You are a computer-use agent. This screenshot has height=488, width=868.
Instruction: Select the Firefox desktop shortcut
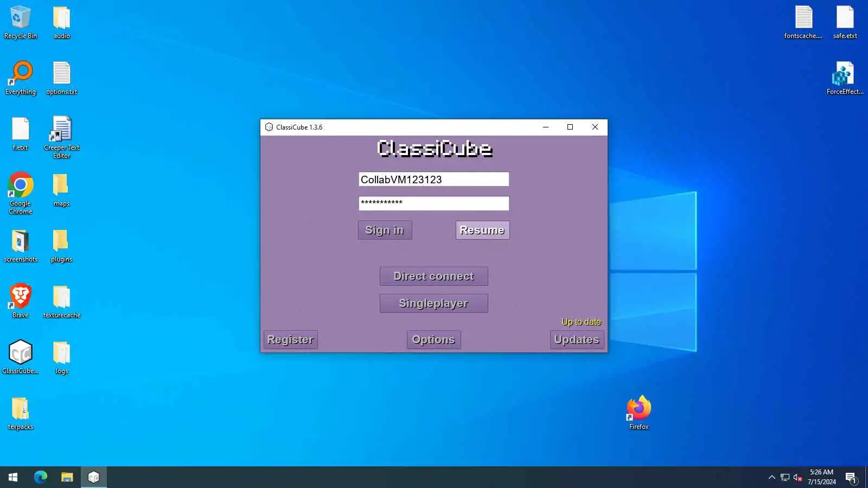pos(639,413)
